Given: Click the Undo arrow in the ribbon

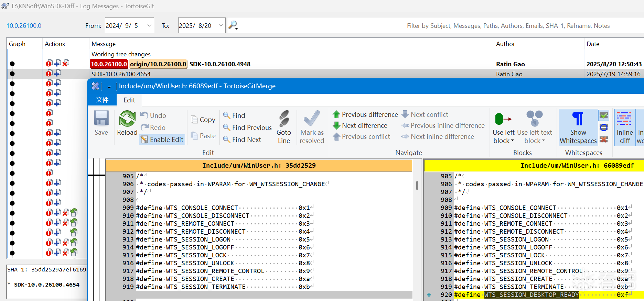Looking at the screenshot, I should pos(144,115).
